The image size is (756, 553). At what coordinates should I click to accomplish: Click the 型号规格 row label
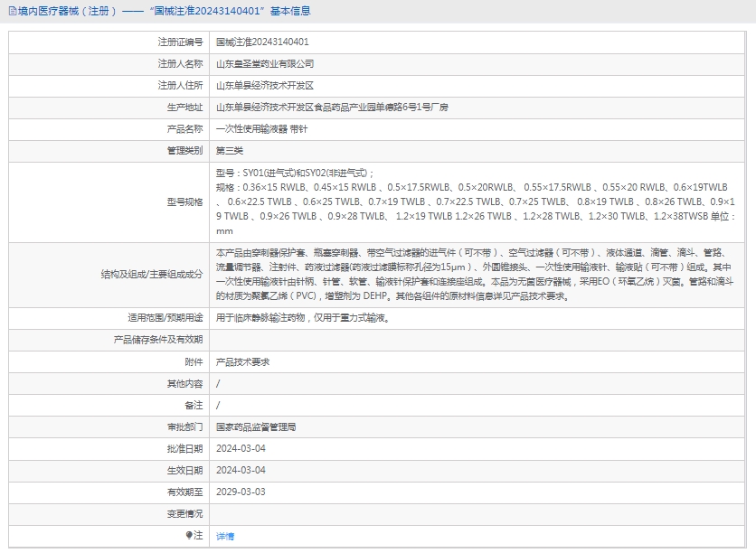click(x=184, y=202)
